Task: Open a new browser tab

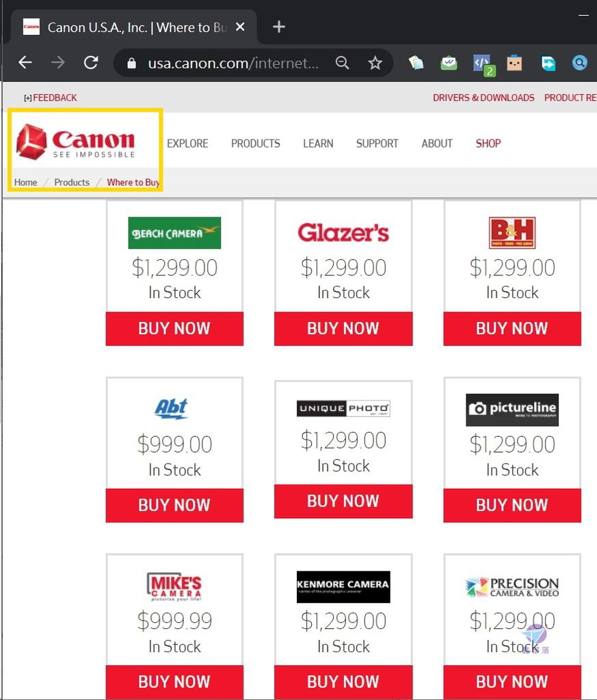Action: (x=279, y=27)
